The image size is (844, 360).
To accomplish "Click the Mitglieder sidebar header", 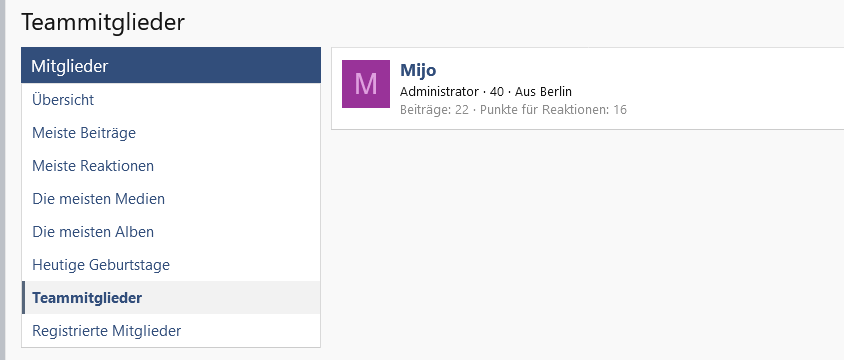I will pyautogui.click(x=171, y=65).
